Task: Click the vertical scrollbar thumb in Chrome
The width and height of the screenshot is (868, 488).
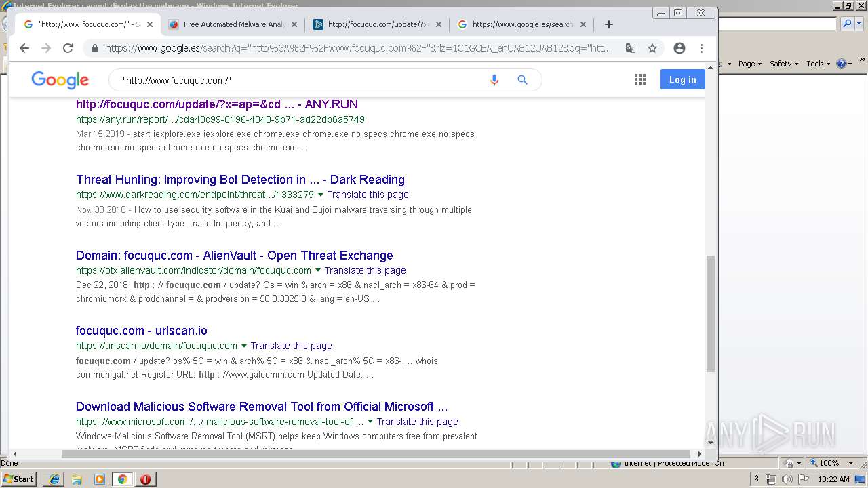Action: (x=711, y=313)
